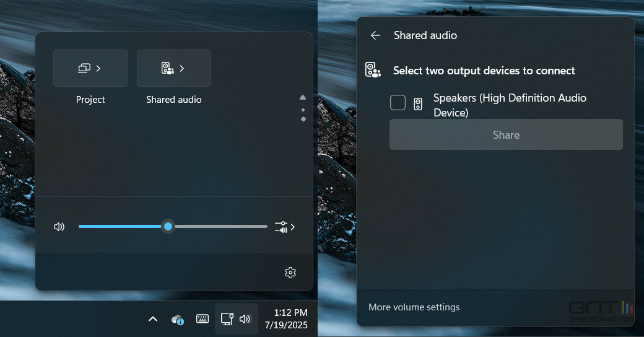
Task: Click the volume slider thumb
Action: pos(168,227)
